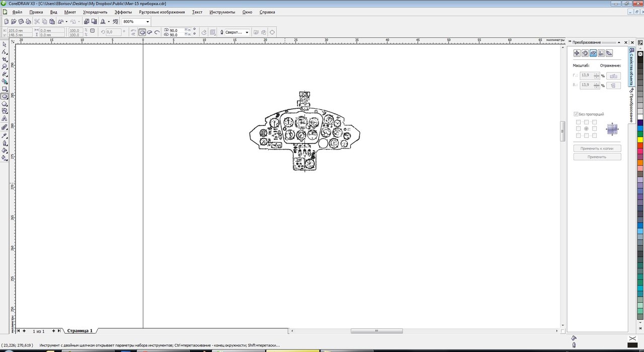Select the Zoom magnifier tool
This screenshot has height=352, width=644.
coord(5,66)
